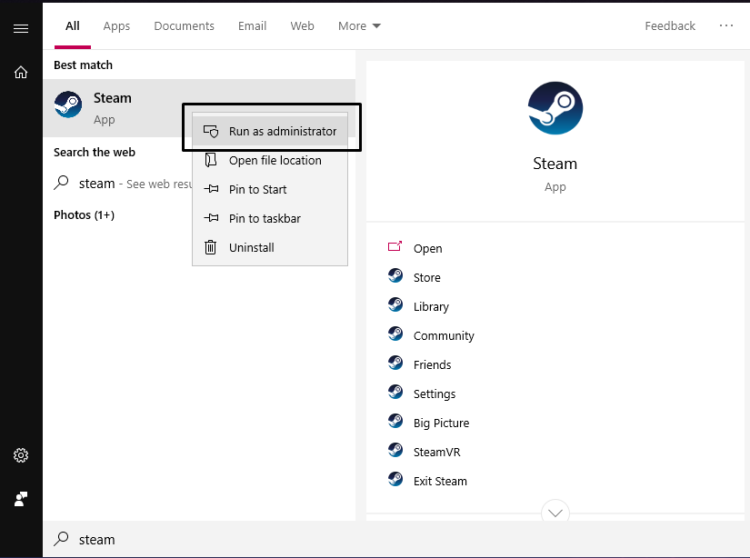Switch to the Apps tab
This screenshot has width=750, height=558.
(117, 26)
